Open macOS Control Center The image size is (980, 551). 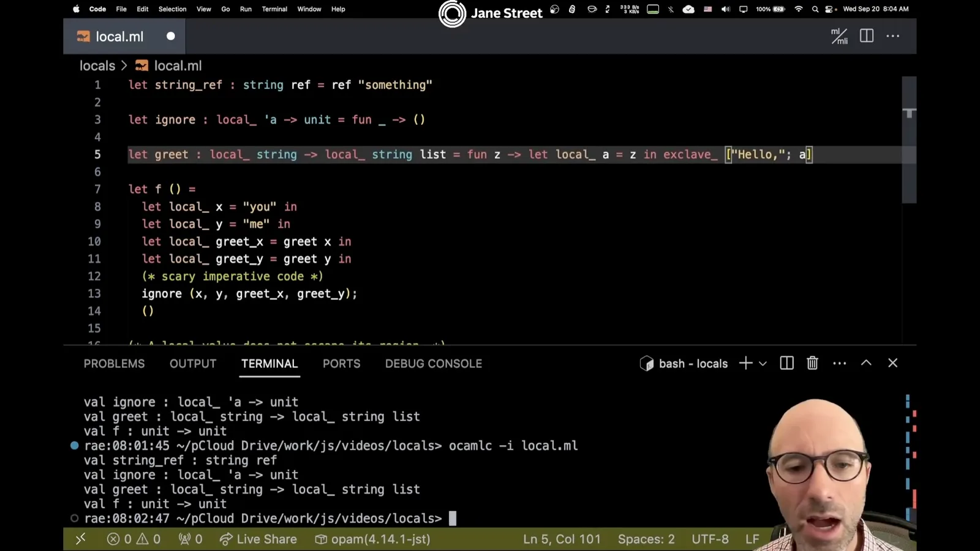pos(830,9)
